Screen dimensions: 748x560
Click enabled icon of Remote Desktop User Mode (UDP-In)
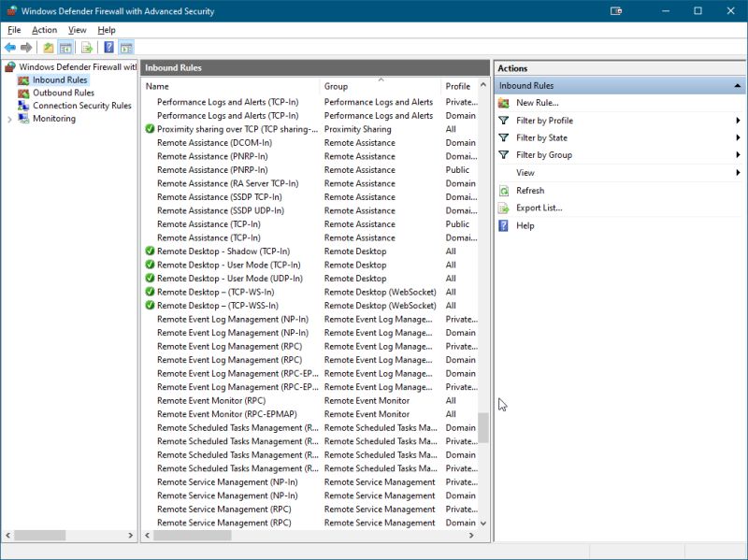pos(150,278)
